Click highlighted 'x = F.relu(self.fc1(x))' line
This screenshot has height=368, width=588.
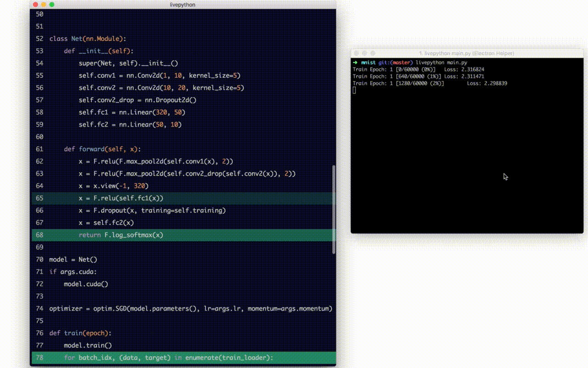183,198
